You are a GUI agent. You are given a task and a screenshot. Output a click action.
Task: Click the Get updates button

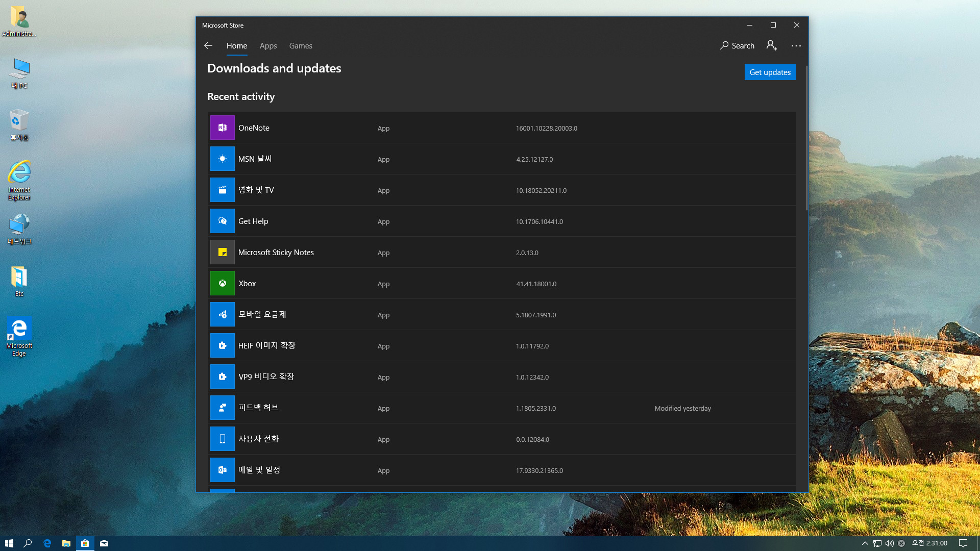pos(770,72)
